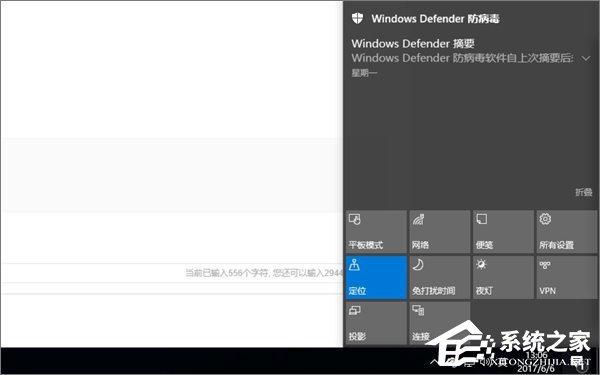This screenshot has width=600, height=375.
Task: Toggle the 平板模式 tablet mode tile
Action: (x=376, y=232)
